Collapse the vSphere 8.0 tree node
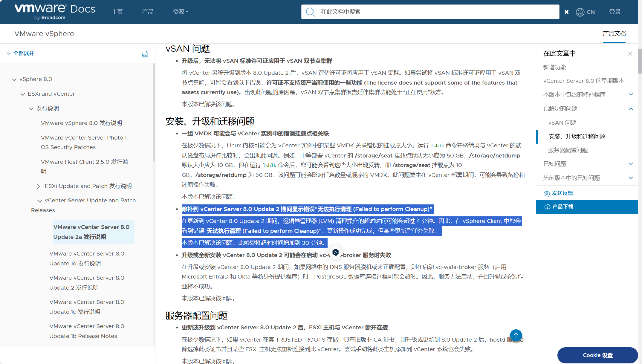 point(14,79)
